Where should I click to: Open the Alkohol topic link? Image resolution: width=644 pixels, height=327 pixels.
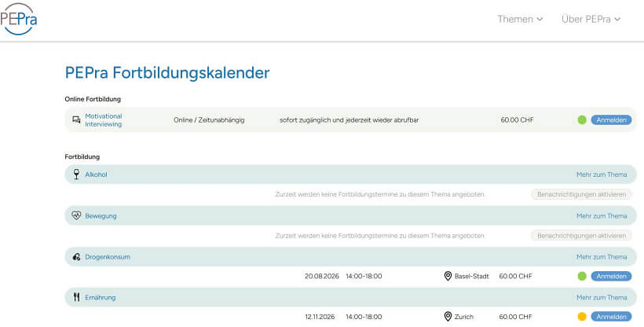tap(96, 175)
